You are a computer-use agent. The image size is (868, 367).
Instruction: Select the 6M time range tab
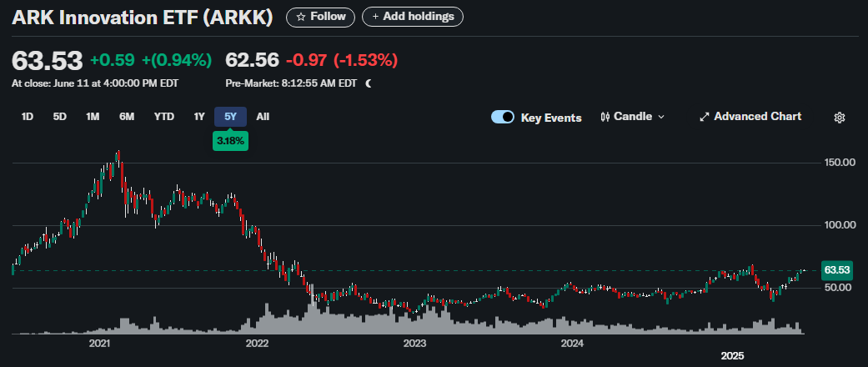click(x=127, y=117)
